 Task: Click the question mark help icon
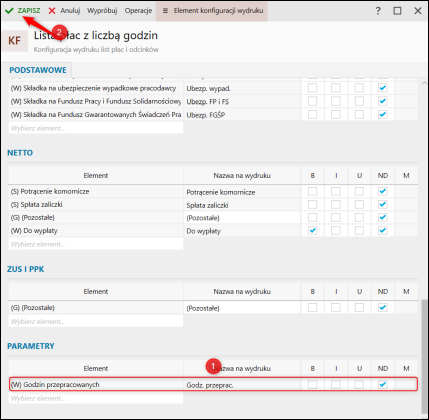pyautogui.click(x=378, y=11)
